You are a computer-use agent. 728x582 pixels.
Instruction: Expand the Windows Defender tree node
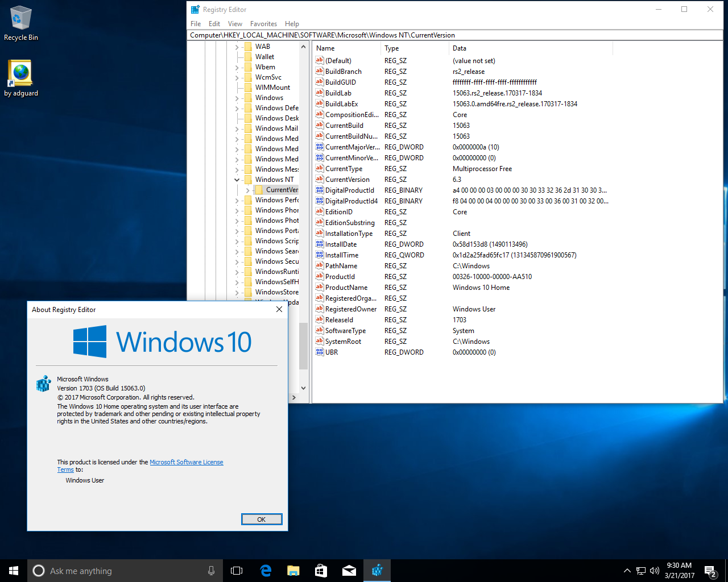[x=237, y=108]
